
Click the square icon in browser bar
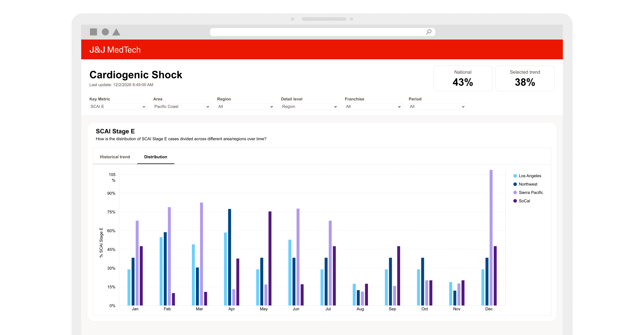click(94, 32)
